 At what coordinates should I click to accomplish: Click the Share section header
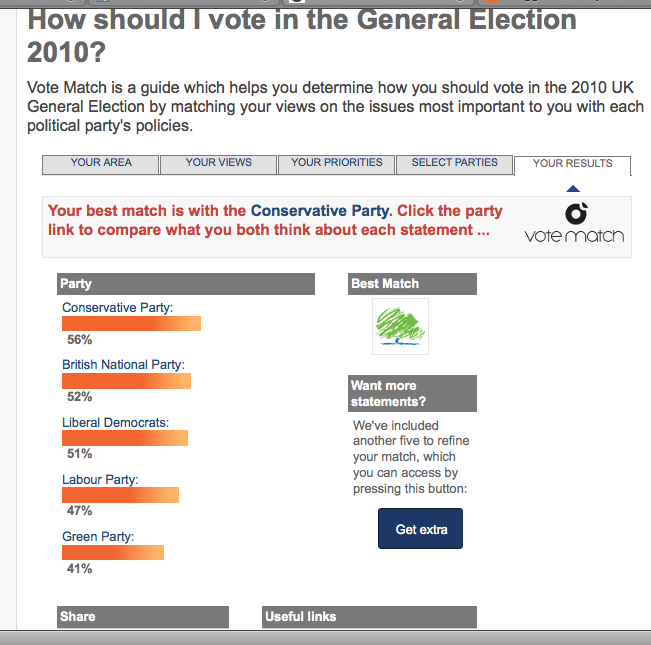pyautogui.click(x=144, y=617)
